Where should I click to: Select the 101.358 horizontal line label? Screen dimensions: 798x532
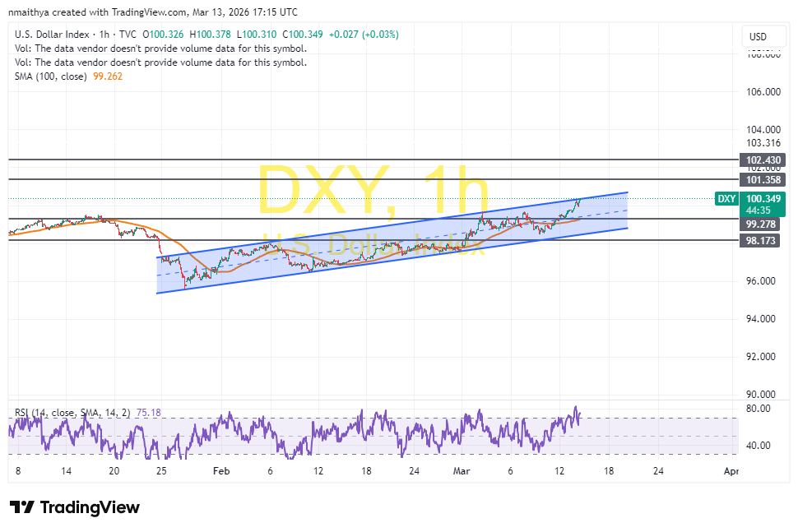point(763,179)
